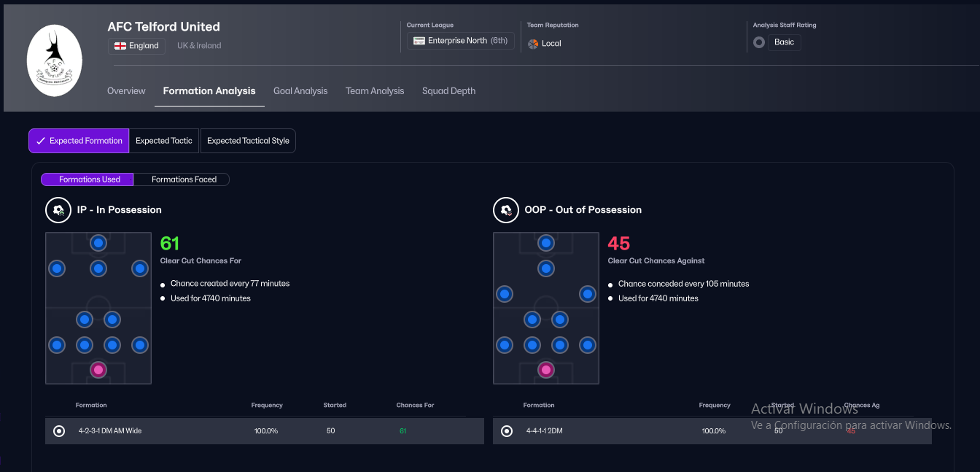Click the England flag icon

tap(121, 46)
